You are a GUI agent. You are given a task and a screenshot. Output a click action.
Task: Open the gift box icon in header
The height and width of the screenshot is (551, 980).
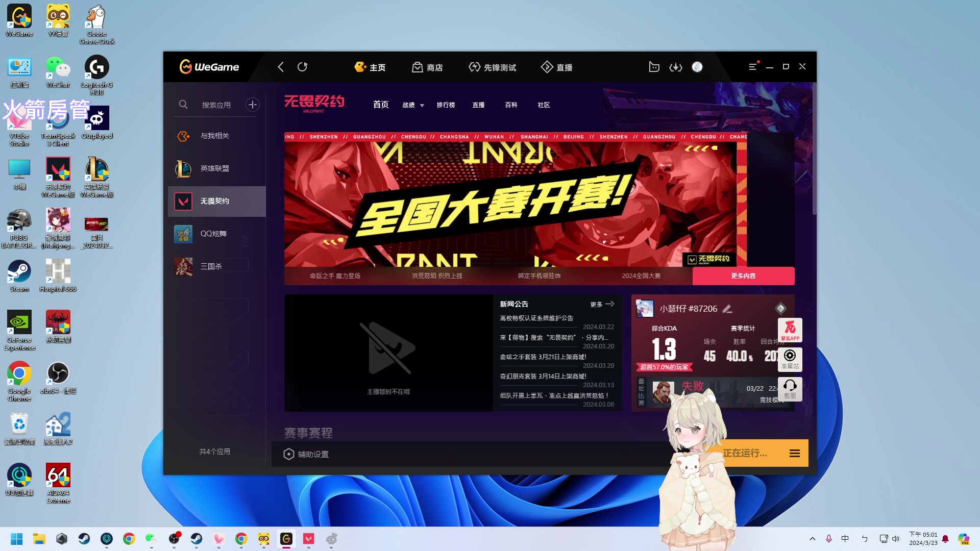coord(654,67)
